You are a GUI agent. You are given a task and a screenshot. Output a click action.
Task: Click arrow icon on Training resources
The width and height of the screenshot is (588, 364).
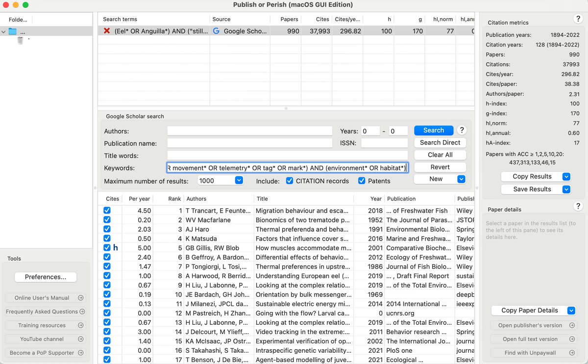[x=81, y=325]
